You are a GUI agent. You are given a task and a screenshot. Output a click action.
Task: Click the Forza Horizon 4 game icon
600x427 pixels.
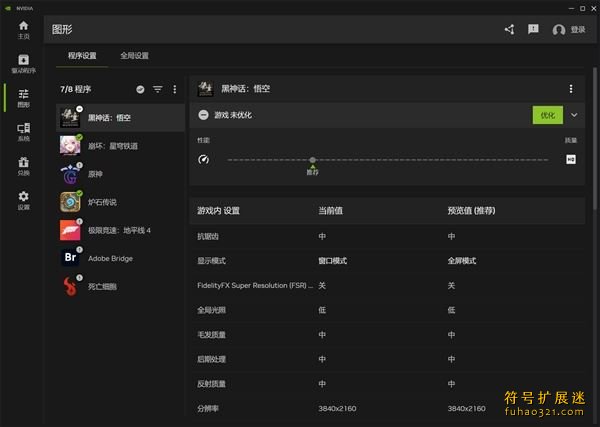coord(70,230)
